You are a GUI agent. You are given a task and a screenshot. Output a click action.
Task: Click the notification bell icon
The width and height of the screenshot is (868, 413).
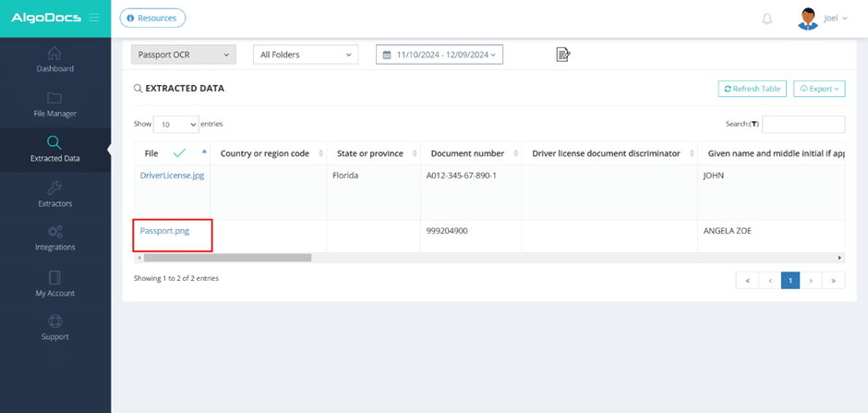pyautogui.click(x=766, y=18)
